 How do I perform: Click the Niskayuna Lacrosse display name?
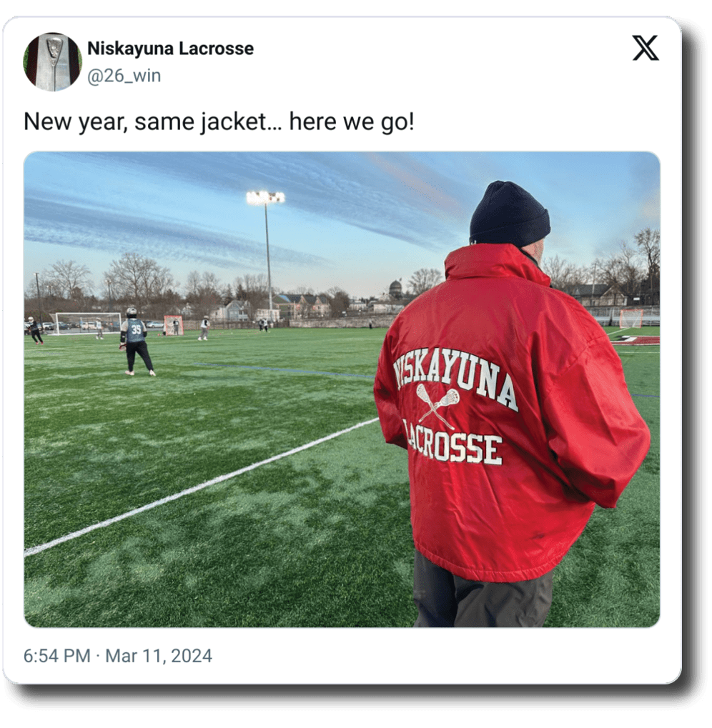tap(170, 49)
